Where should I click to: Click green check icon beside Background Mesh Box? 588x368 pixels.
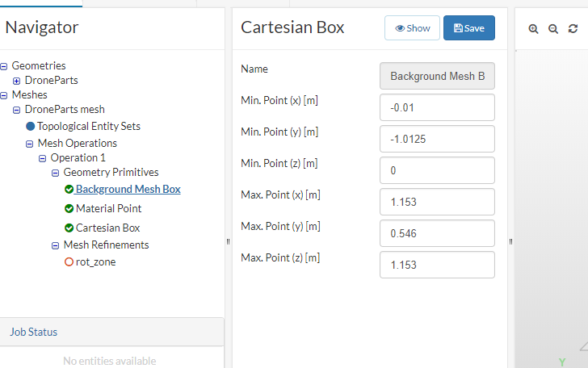pyautogui.click(x=69, y=190)
